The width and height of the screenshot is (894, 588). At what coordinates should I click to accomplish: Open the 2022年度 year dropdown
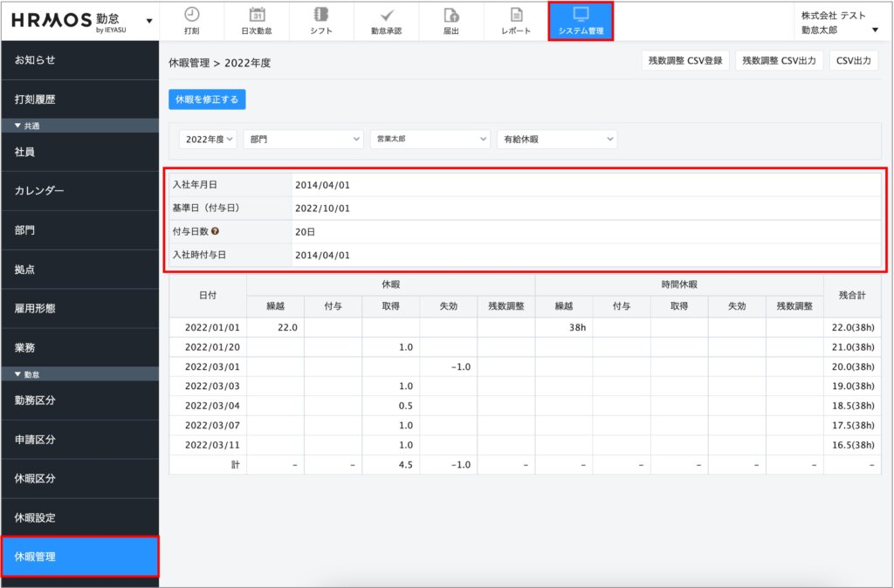(208, 140)
